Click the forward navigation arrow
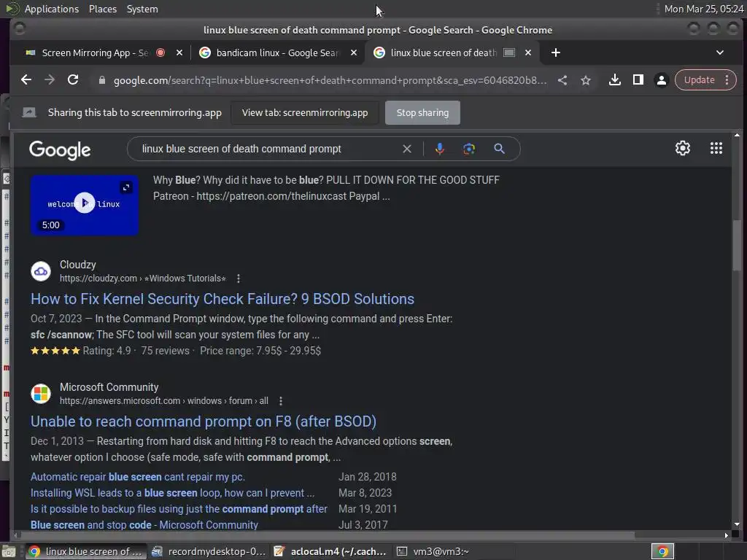 coord(50,80)
